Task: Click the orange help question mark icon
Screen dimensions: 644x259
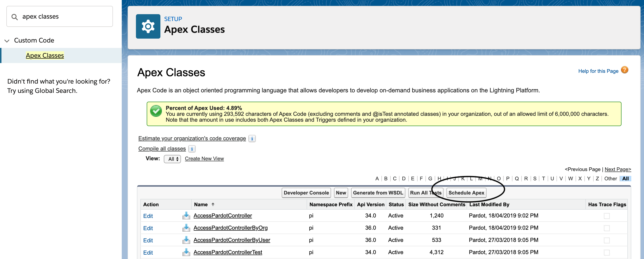Action: point(624,70)
